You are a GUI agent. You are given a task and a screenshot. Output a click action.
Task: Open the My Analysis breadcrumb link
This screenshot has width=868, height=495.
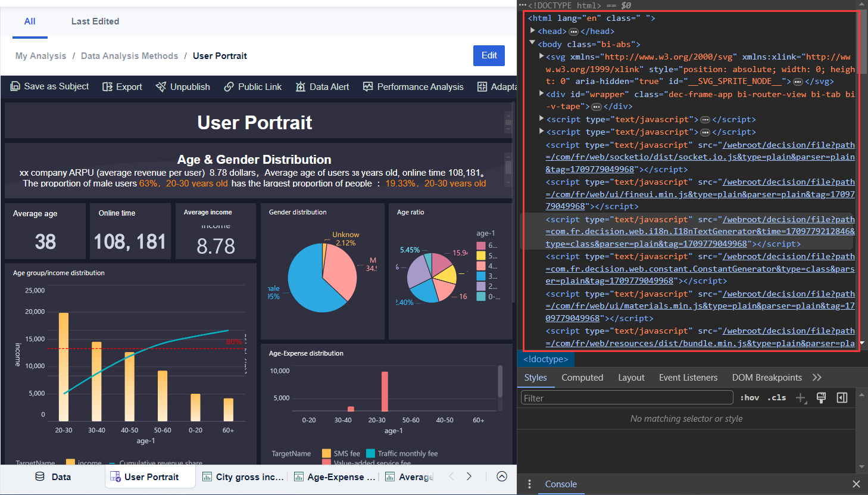(40, 55)
